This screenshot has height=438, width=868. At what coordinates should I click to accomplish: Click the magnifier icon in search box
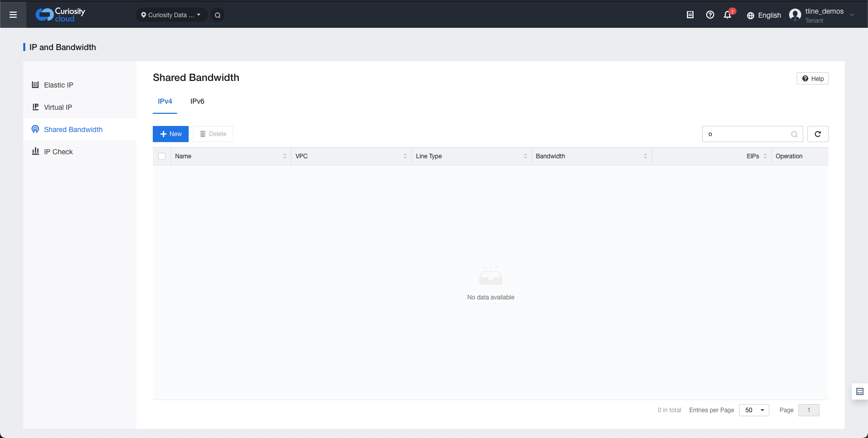[794, 134]
